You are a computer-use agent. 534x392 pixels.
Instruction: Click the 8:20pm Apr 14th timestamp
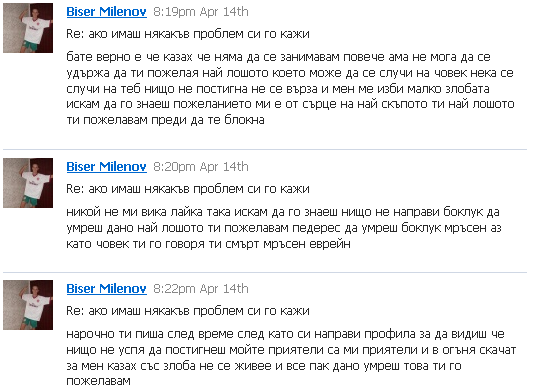[x=201, y=167]
